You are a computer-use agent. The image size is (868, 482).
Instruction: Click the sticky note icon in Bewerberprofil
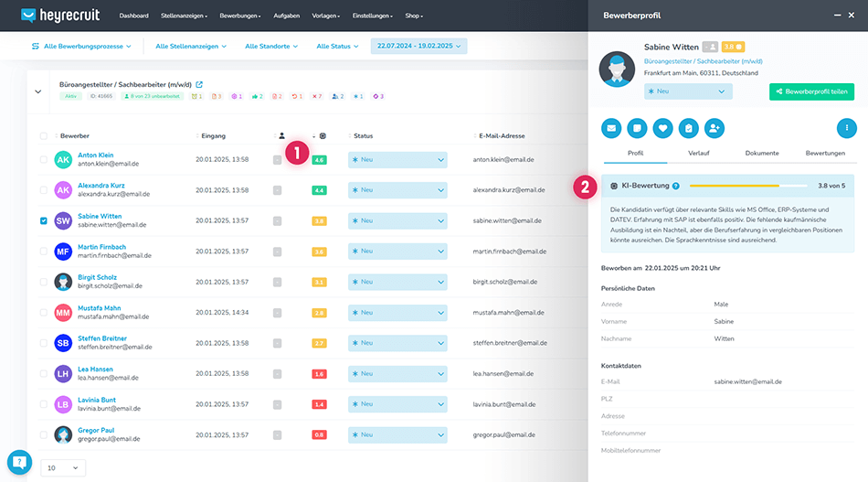tap(637, 129)
